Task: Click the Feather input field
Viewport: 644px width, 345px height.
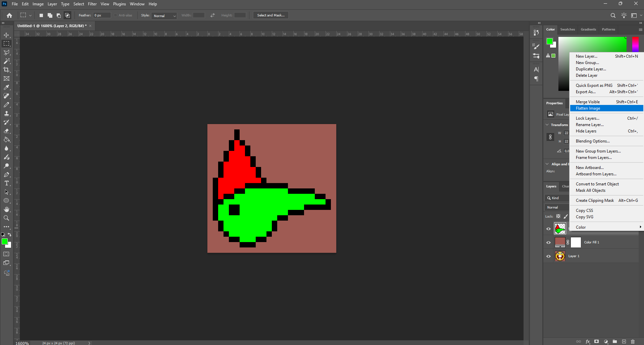Action: (x=102, y=15)
